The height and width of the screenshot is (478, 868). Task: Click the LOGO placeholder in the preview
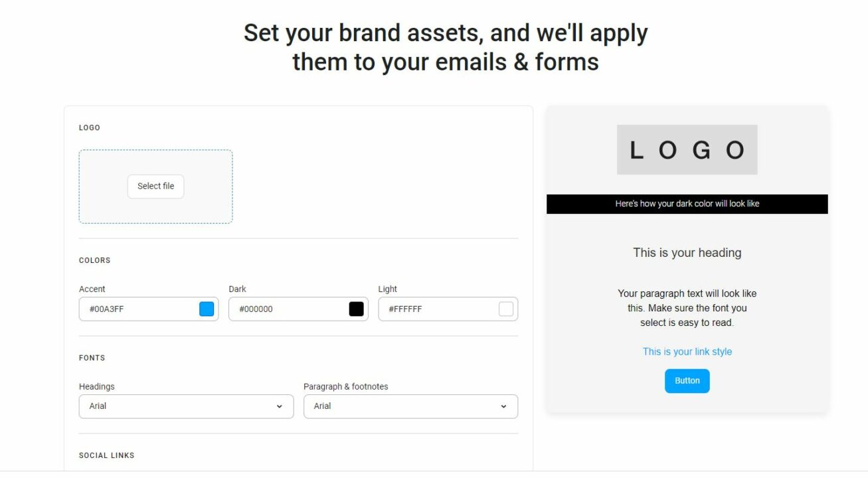687,149
